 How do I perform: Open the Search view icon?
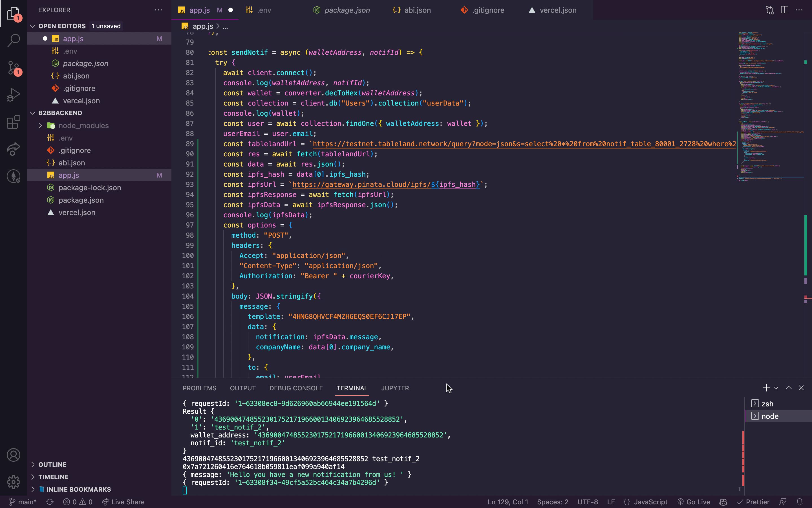(x=14, y=40)
